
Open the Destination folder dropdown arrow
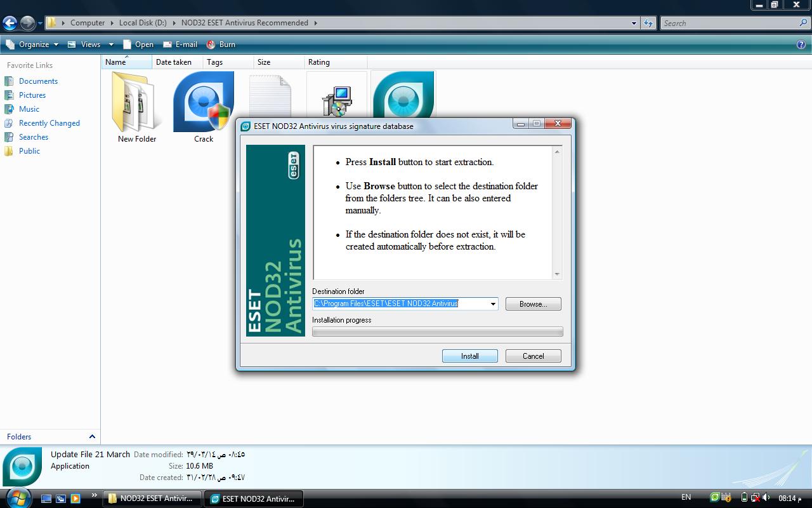click(x=492, y=304)
